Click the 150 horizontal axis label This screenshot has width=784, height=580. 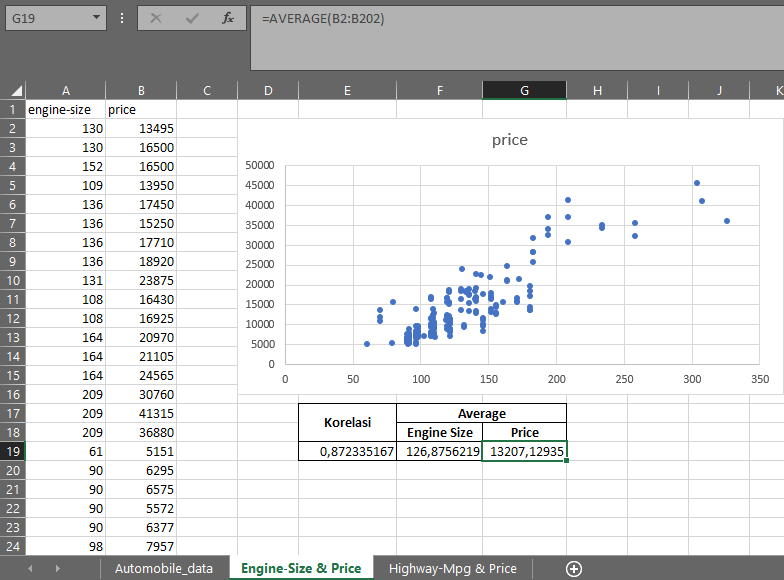pyautogui.click(x=488, y=379)
